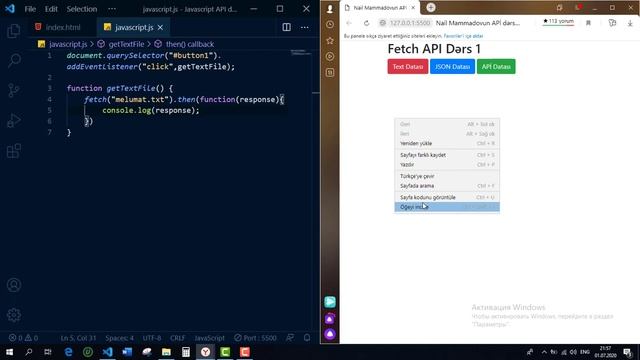Open Yandex Browser from taskbar
The width and height of the screenshot is (640, 360).
point(205,352)
